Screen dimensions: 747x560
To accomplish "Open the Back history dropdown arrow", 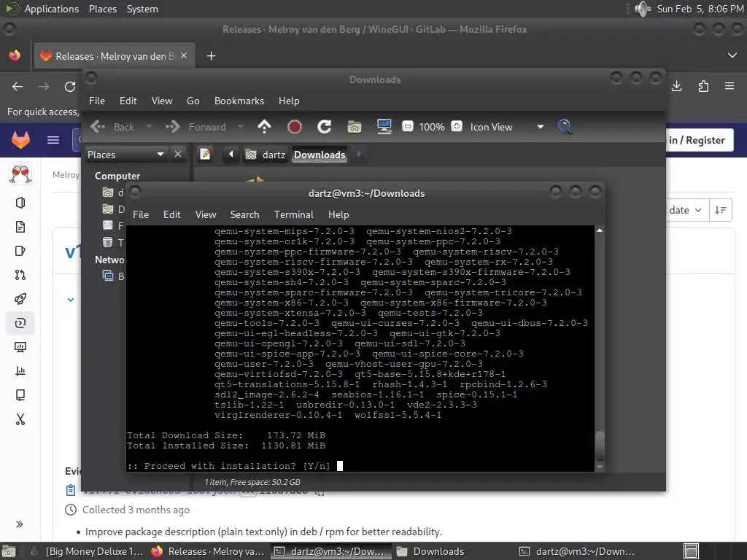I will click(149, 127).
